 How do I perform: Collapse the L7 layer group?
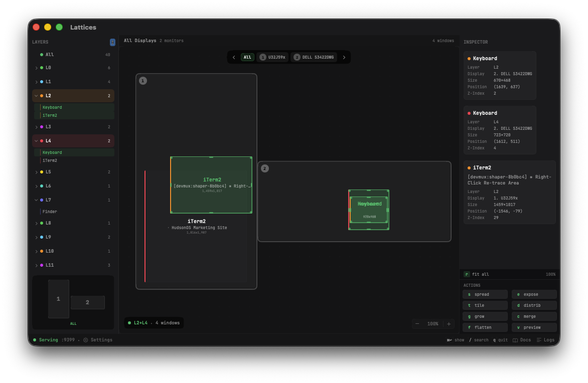click(36, 200)
